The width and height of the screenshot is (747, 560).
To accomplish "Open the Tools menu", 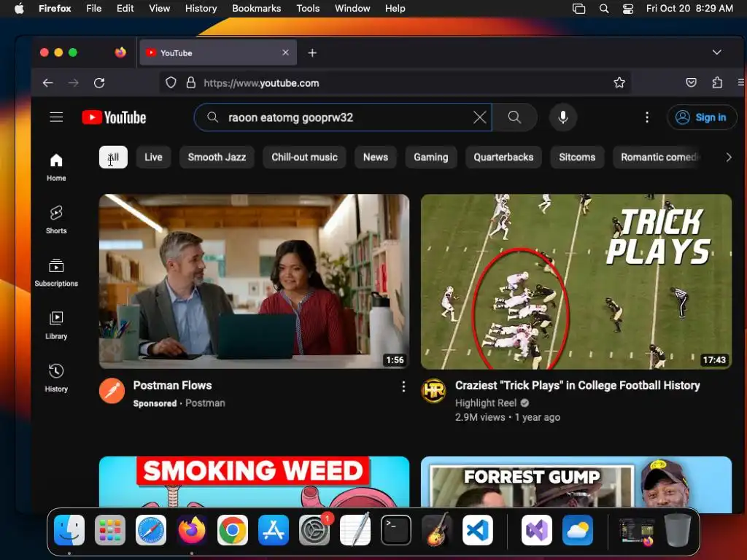I will (308, 9).
